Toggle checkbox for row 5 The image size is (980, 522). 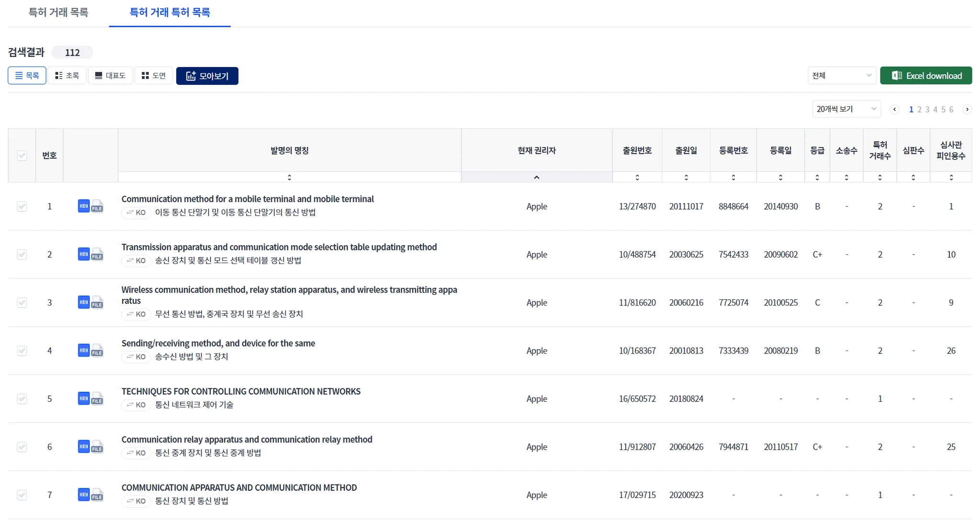22,399
